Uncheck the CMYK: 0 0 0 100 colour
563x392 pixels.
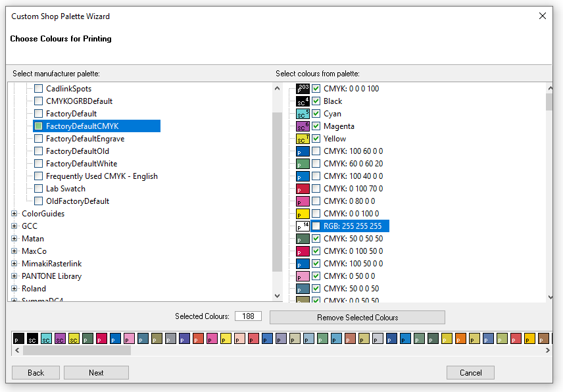click(316, 88)
